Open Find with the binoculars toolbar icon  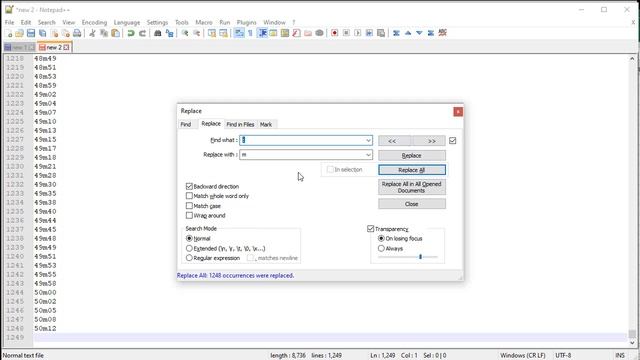click(x=158, y=33)
